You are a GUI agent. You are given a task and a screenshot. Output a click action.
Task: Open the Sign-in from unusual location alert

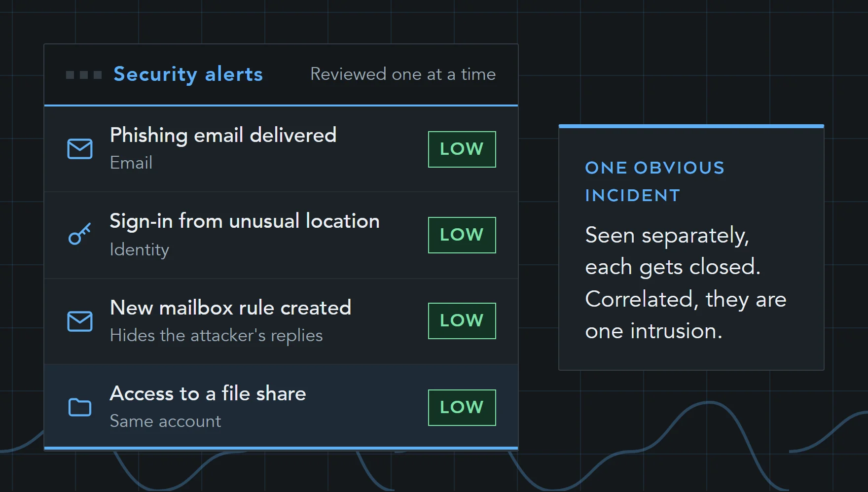281,235
